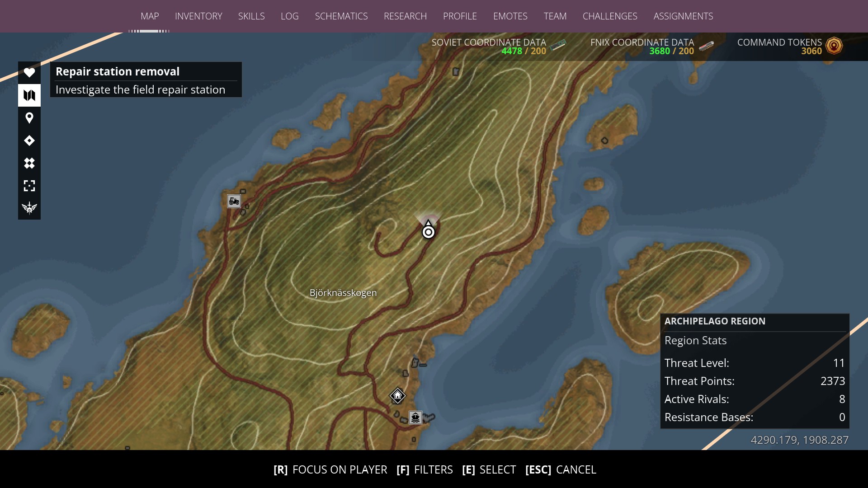Click the Björknässkogen map label
The image size is (868, 488).
coord(343,293)
